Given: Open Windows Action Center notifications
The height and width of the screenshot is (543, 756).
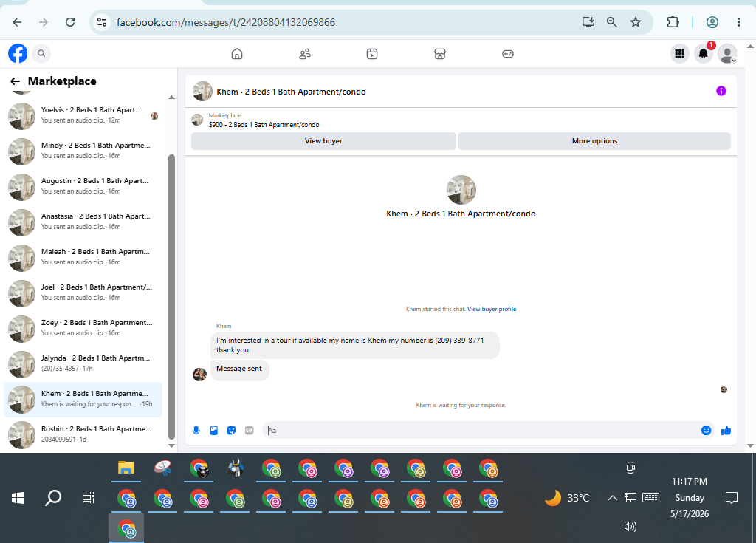Looking at the screenshot, I should click(732, 498).
